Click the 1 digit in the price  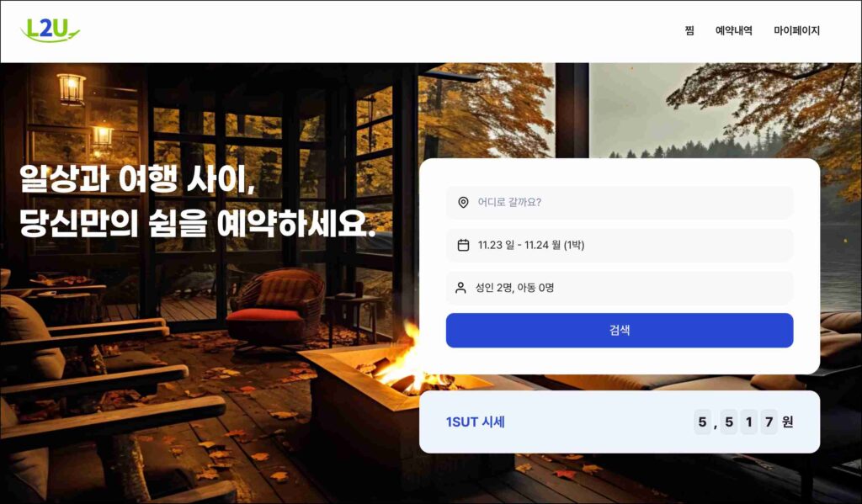[x=748, y=422]
